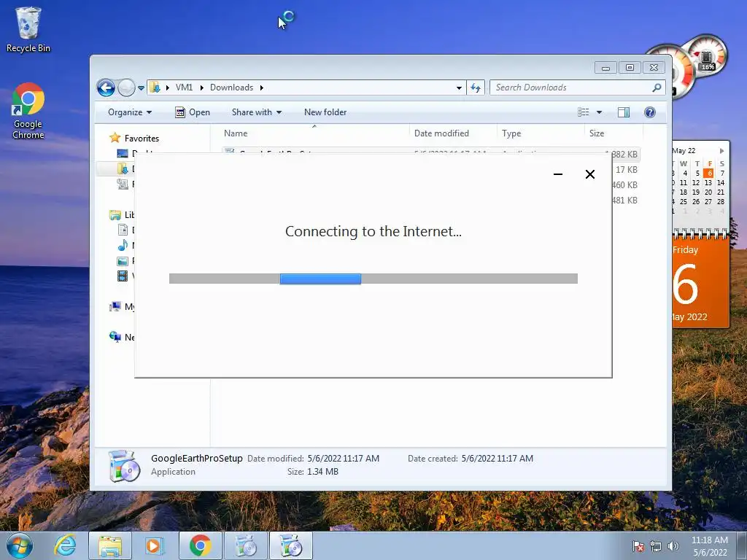Select day 21 in the calendar gadget
The width and height of the screenshot is (747, 560).
pos(721,192)
